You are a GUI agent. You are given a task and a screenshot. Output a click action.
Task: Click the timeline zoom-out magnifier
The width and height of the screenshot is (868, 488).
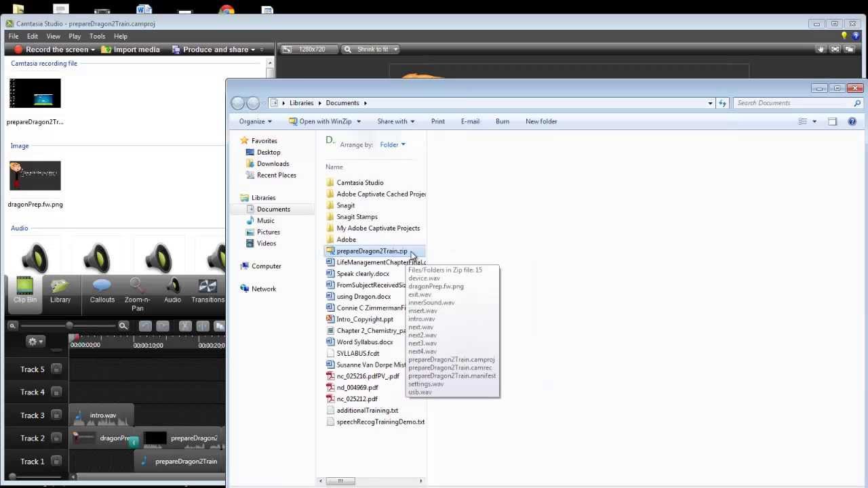[12, 326]
